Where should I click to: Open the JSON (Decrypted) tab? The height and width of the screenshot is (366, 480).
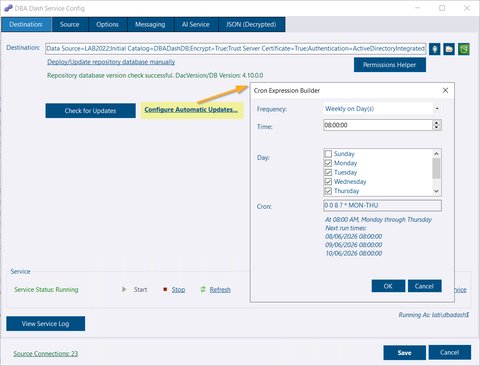tap(251, 24)
